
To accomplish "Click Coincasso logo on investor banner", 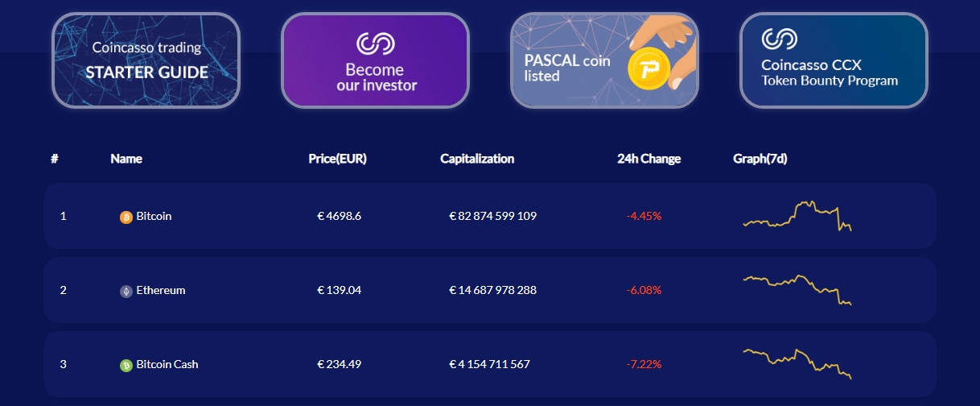I will click(x=374, y=43).
